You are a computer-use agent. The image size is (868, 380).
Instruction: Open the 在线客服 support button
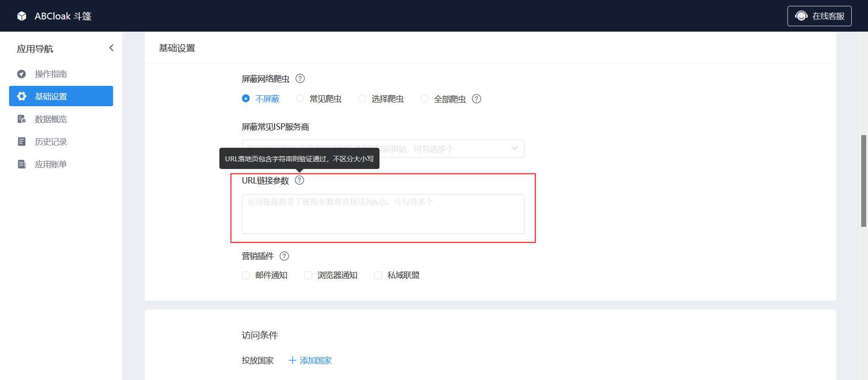click(x=819, y=16)
